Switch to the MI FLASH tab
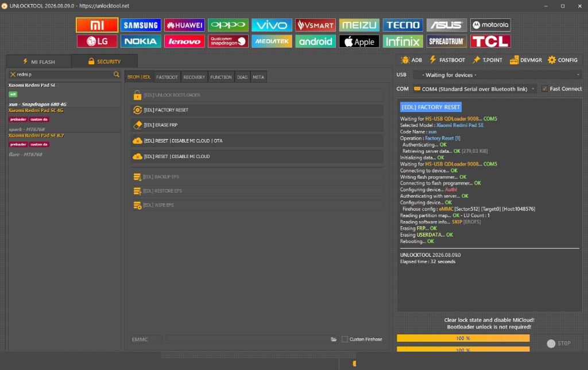Screen dimensions: 588x370 point(38,61)
